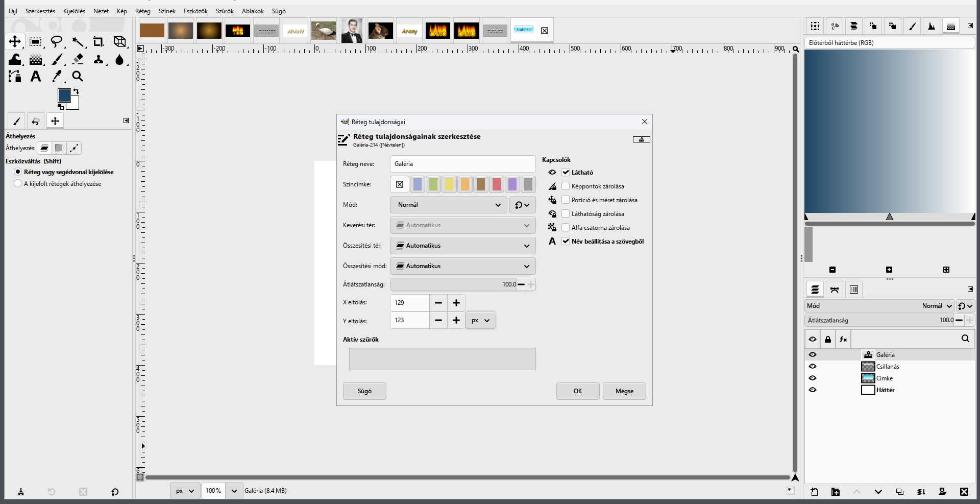Select the Smudge tool
The image size is (980, 504).
coord(119,59)
